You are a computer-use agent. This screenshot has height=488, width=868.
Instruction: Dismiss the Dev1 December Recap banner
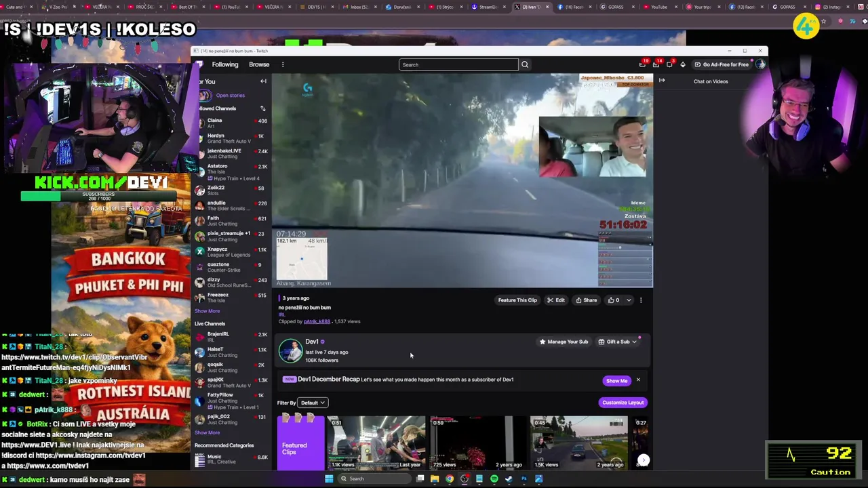[638, 380]
